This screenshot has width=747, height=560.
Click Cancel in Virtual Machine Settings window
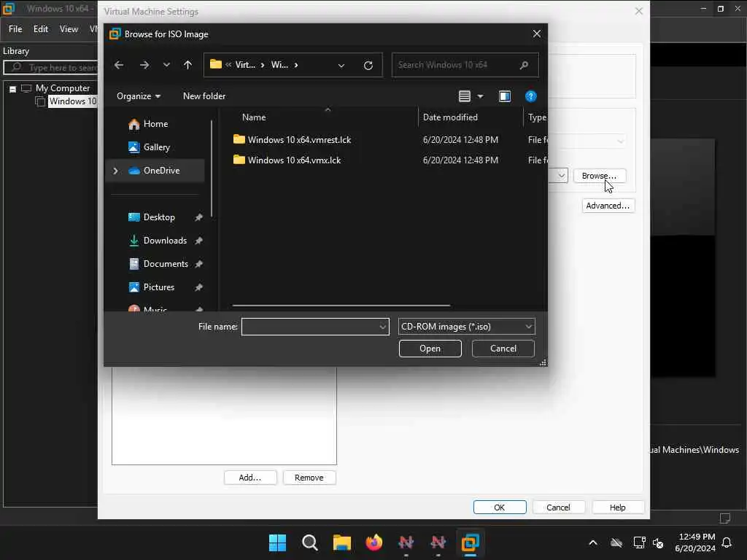tap(558, 507)
